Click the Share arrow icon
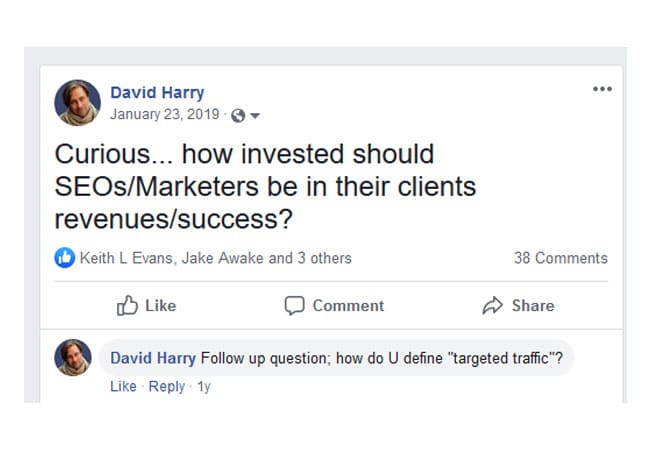Viewport: 650px width, 450px height. (492, 305)
